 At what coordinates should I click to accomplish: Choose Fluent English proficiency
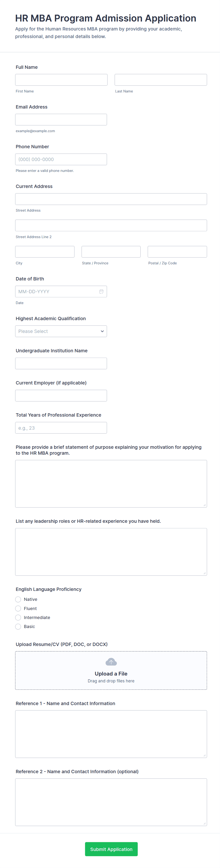click(x=18, y=609)
